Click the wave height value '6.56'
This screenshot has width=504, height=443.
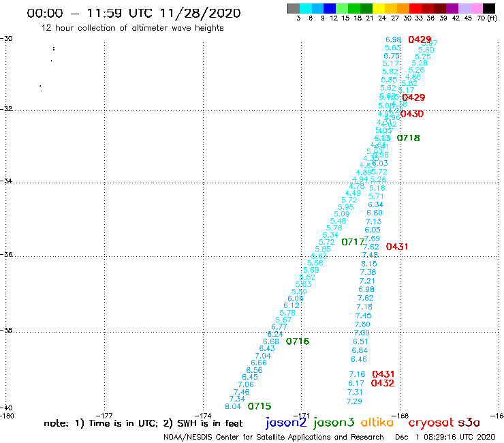pyautogui.click(x=254, y=370)
